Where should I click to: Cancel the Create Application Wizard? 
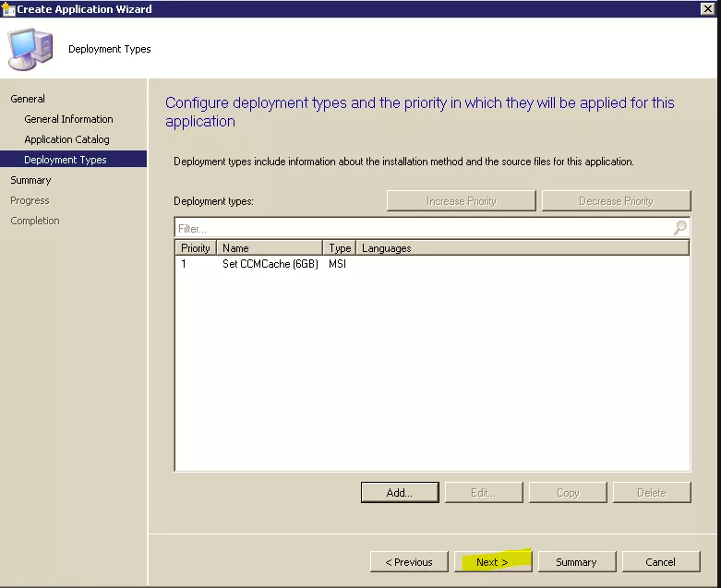coord(660,562)
